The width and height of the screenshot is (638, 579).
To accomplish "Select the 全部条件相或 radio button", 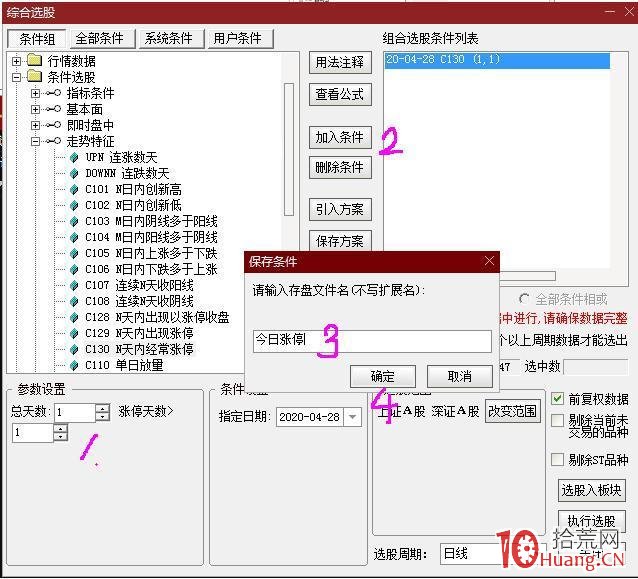I will point(524,299).
